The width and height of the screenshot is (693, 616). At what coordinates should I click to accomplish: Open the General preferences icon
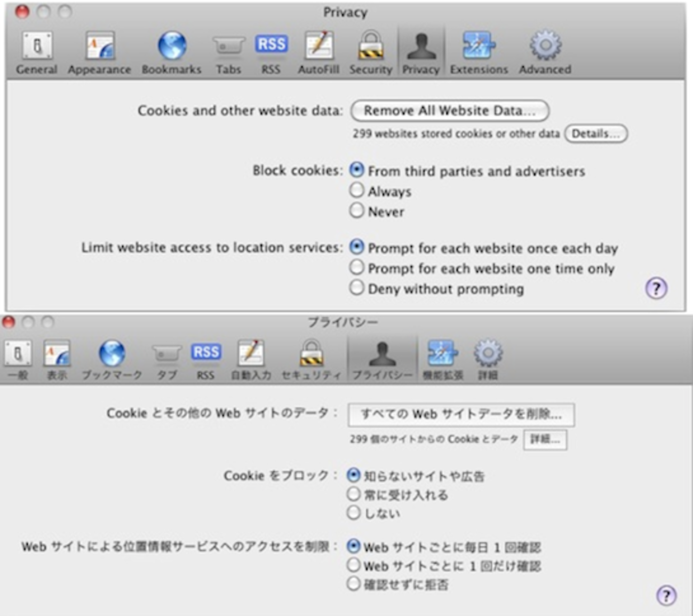[x=36, y=52]
